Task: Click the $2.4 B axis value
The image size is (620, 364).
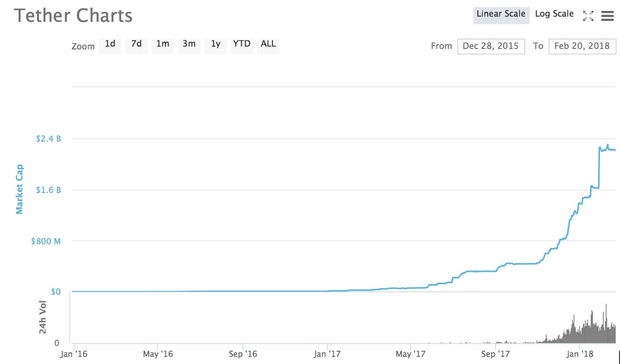Action: [x=48, y=139]
